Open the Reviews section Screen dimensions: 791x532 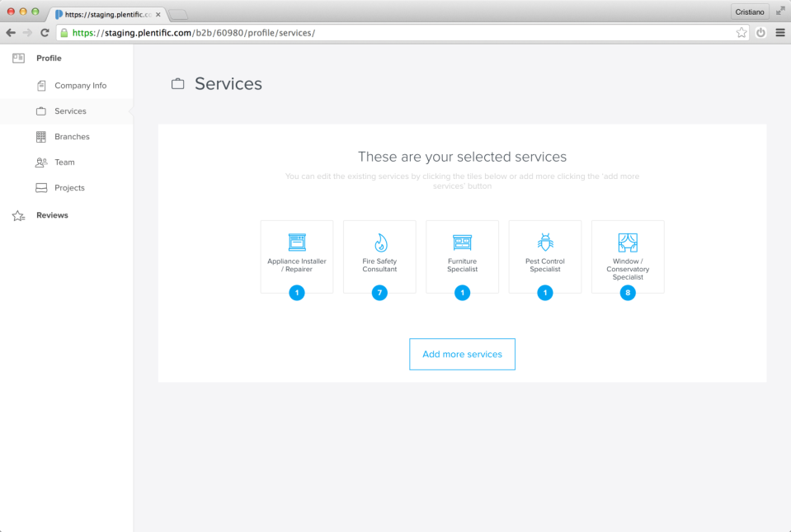click(52, 215)
